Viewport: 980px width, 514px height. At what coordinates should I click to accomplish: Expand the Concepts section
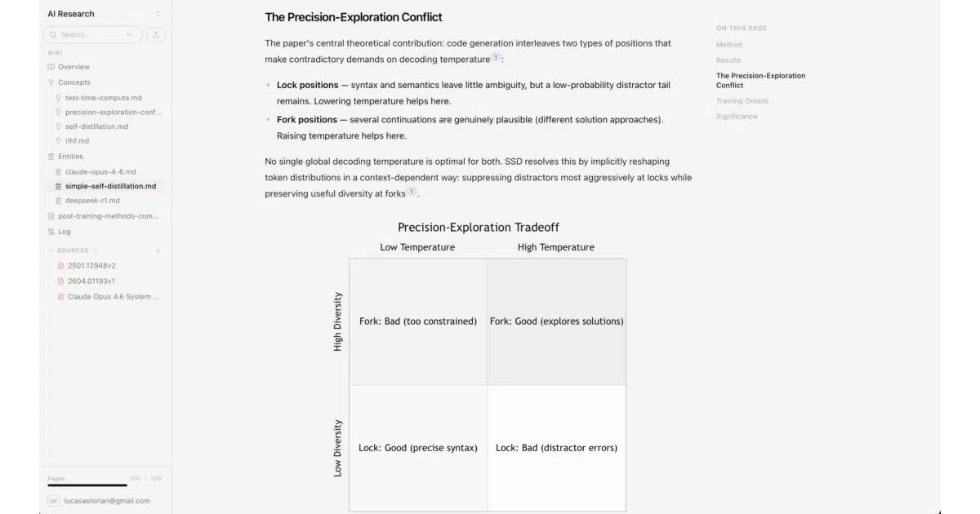73,82
